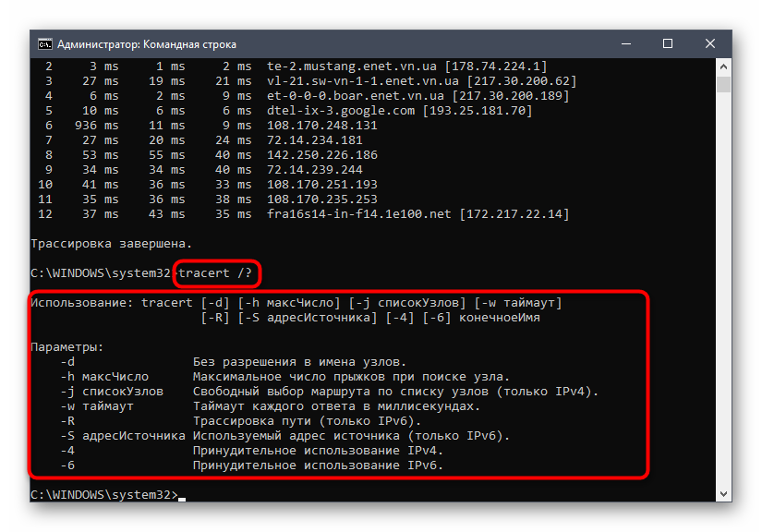762x532 pixels.
Task: Click IP address [193.25.181.70]
Action: coord(478,111)
